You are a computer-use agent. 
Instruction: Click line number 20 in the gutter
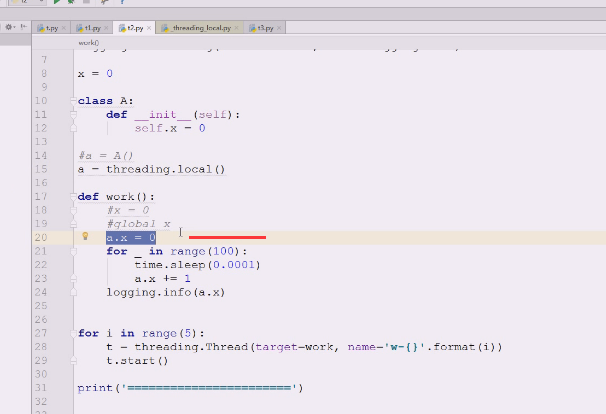[x=41, y=237]
